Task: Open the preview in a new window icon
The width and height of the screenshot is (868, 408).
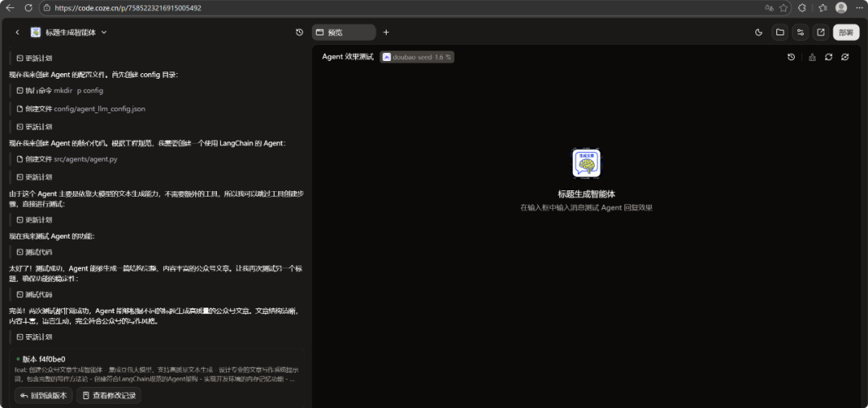Action: pyautogui.click(x=821, y=33)
